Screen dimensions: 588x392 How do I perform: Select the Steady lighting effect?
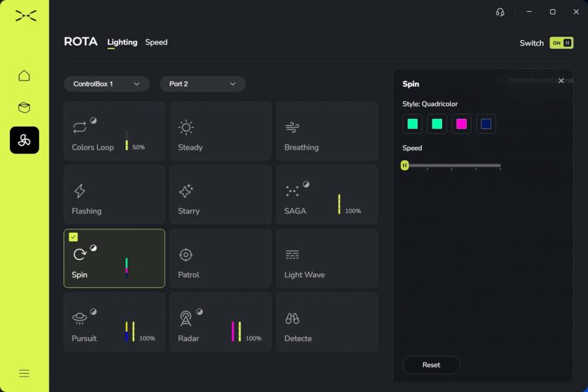(x=220, y=131)
